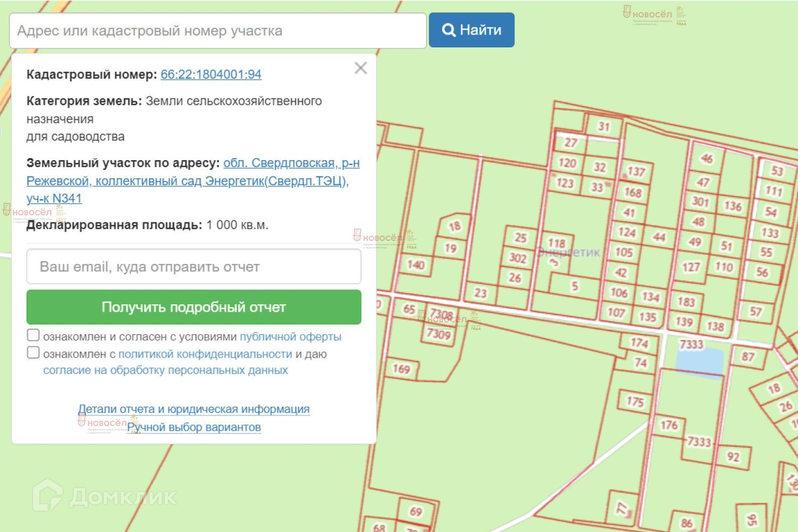Select parcel 69 on the map
Image resolution: width=798 pixels, height=532 pixels.
(416, 512)
